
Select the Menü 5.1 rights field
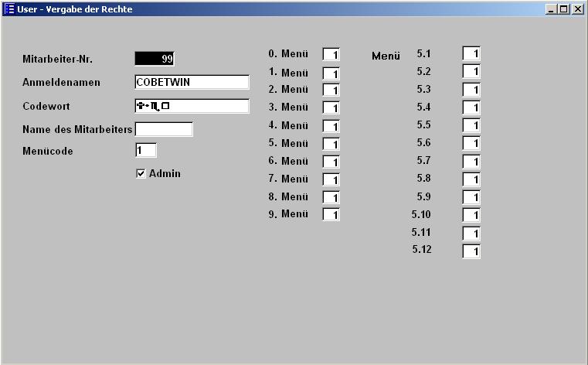pos(471,54)
